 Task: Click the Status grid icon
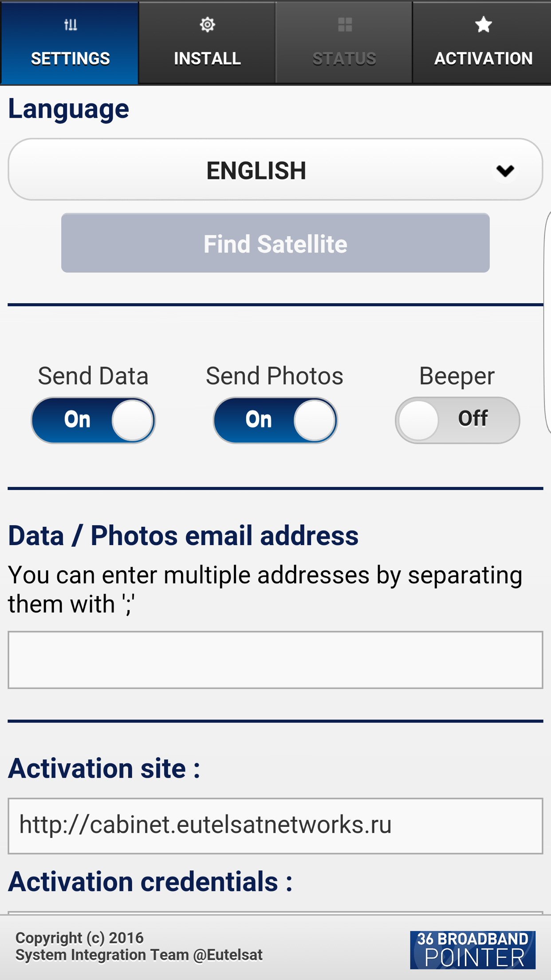pos(345,25)
